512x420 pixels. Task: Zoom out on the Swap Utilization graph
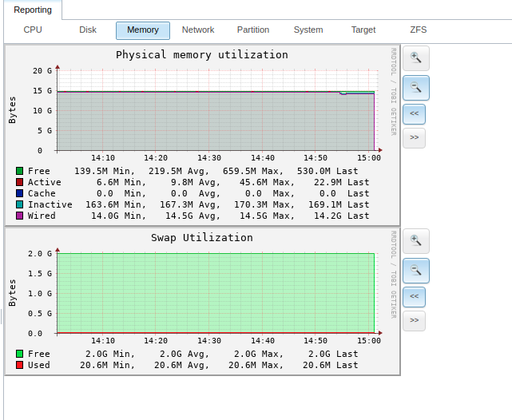pyautogui.click(x=415, y=271)
